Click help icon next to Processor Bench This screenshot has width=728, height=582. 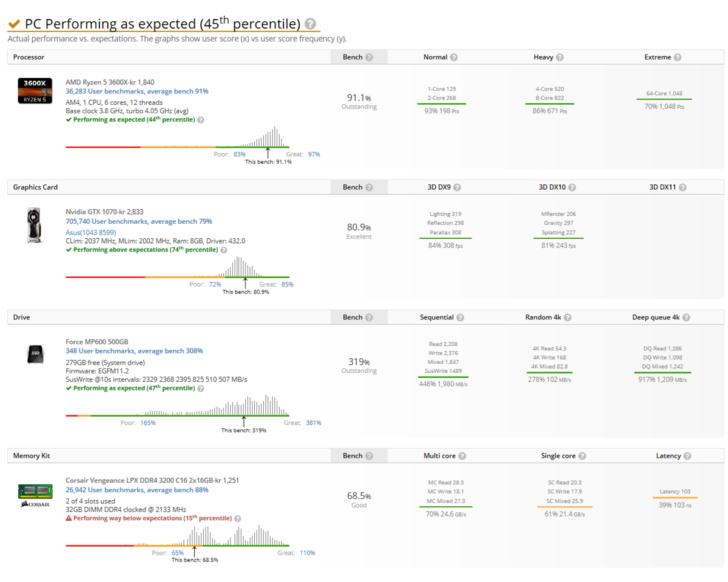[x=369, y=57]
